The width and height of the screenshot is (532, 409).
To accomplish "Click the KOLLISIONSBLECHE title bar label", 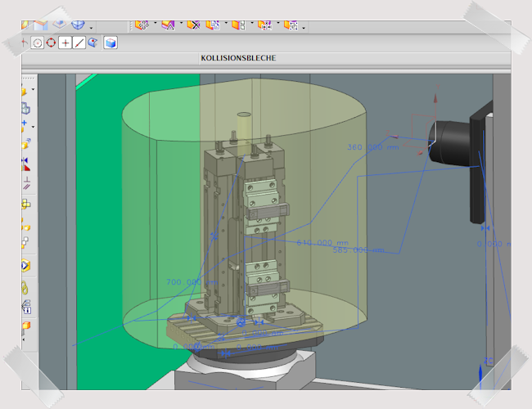I will [237, 58].
